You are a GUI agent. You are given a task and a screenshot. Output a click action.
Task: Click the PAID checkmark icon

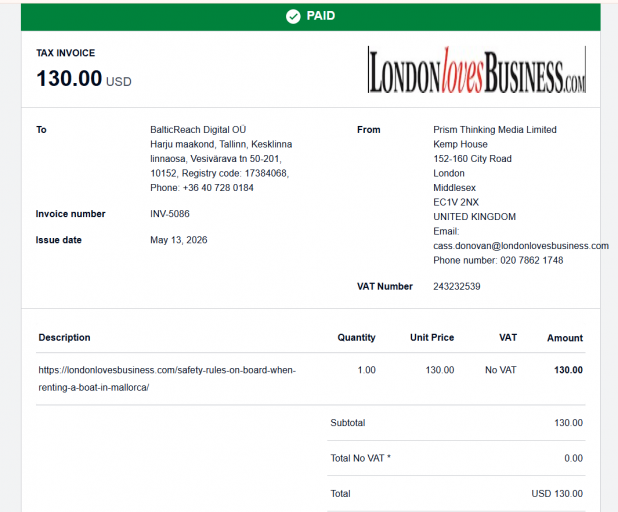[293, 17]
